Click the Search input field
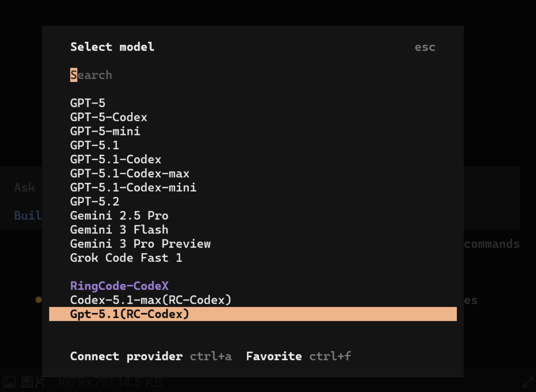Screen dimensions: 536x392 pos(91,75)
